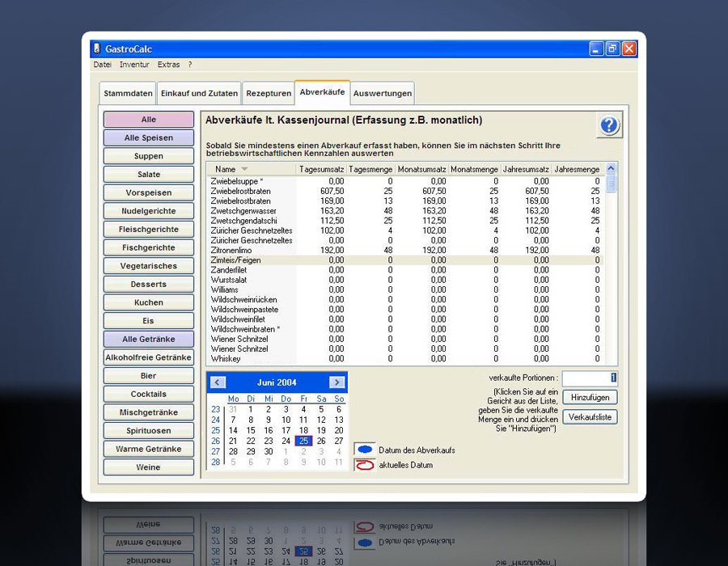Select the Zimteis/Feigen row

(405, 260)
